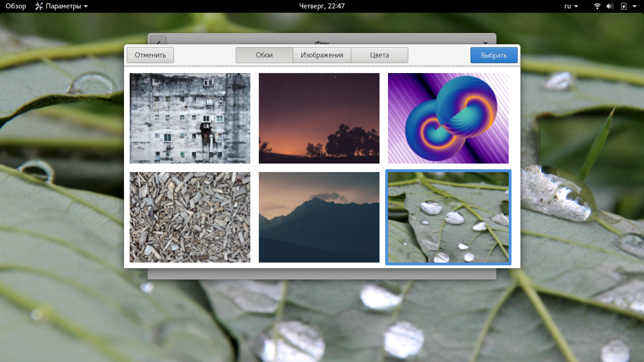
Task: Click the Параметры wrench icon
Action: [39, 6]
